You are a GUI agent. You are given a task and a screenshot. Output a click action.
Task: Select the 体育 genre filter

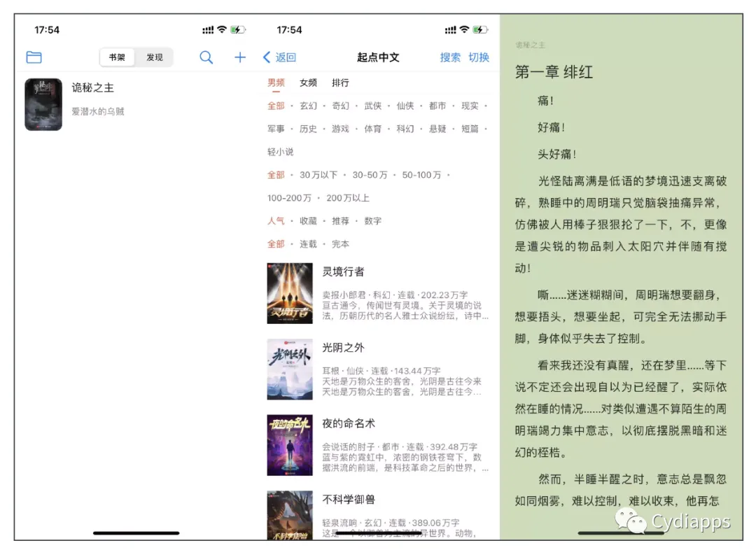[x=372, y=129]
